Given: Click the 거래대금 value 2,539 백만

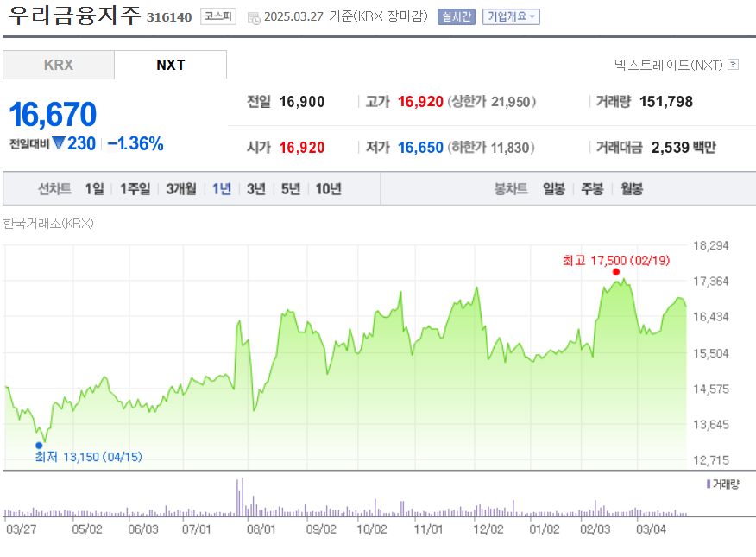Looking at the screenshot, I should tap(684, 148).
